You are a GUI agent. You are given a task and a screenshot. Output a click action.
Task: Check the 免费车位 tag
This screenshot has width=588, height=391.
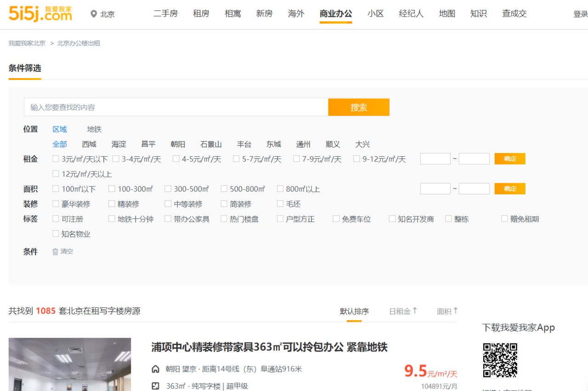pos(336,219)
